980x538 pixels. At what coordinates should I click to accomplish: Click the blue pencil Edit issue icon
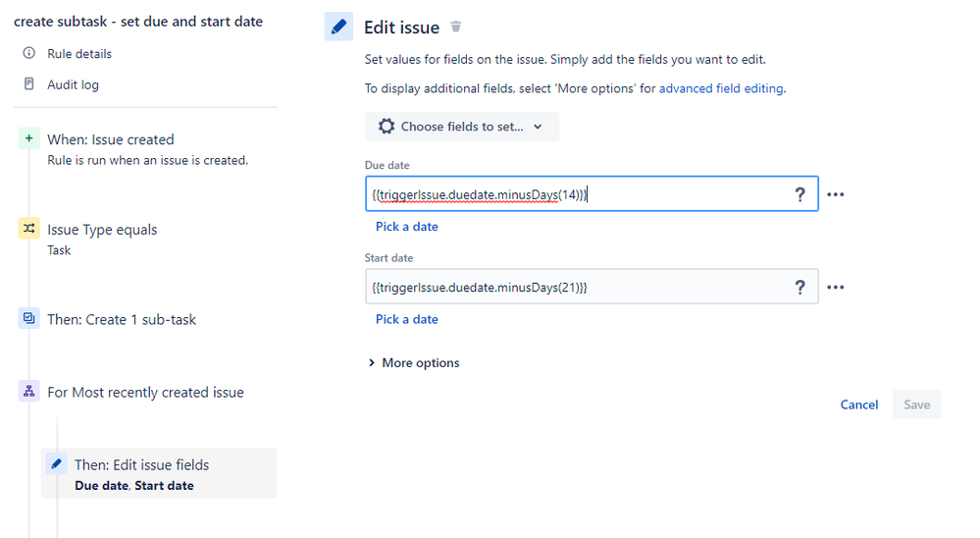pos(338,27)
